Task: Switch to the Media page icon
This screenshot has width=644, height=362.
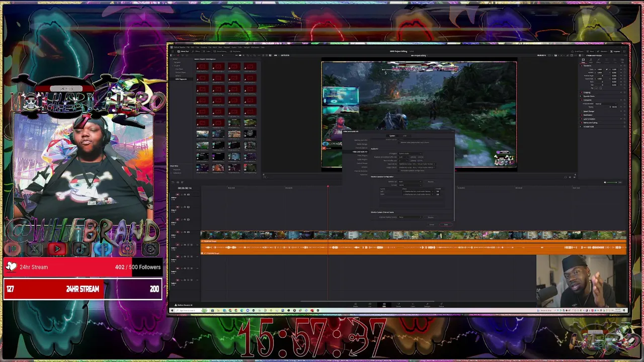Action: click(356, 305)
